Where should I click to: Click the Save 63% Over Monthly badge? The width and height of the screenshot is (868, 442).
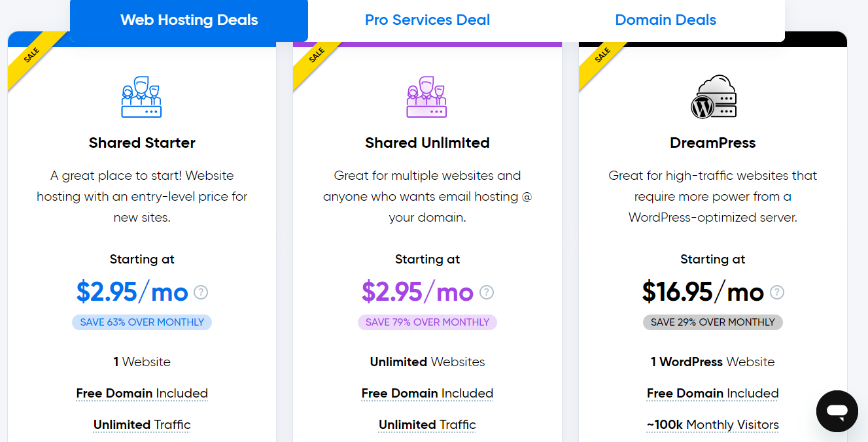(142, 322)
